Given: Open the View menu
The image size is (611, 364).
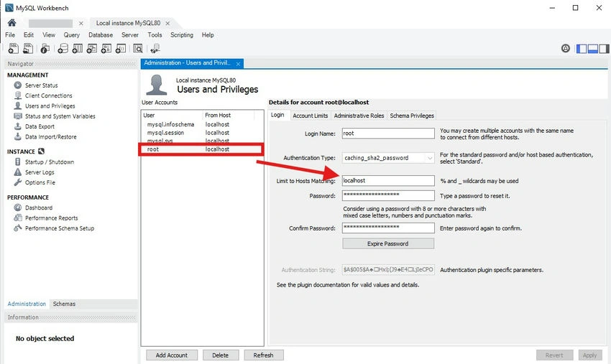Looking at the screenshot, I should [49, 34].
